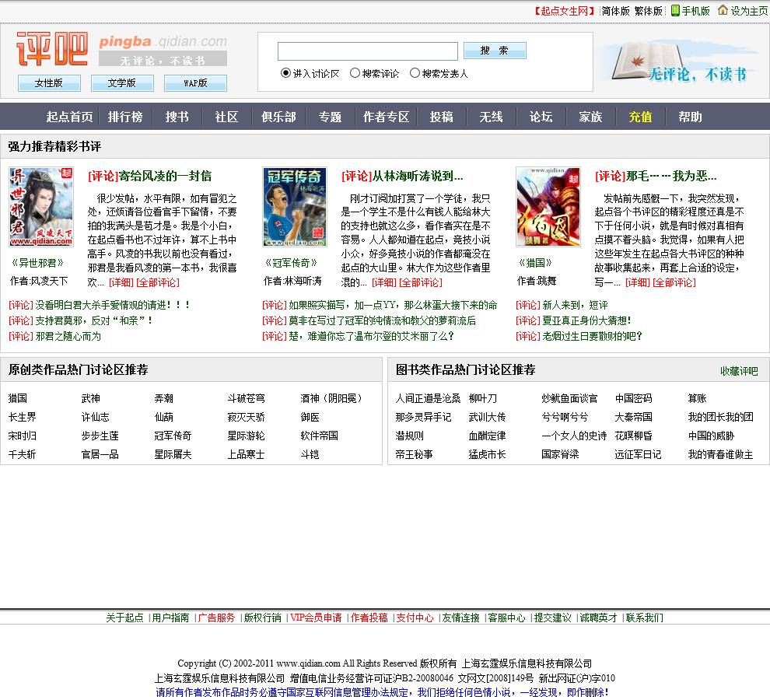Open 无线 in navigation bar
Viewport: 770px width, 700px height.
[x=491, y=117]
